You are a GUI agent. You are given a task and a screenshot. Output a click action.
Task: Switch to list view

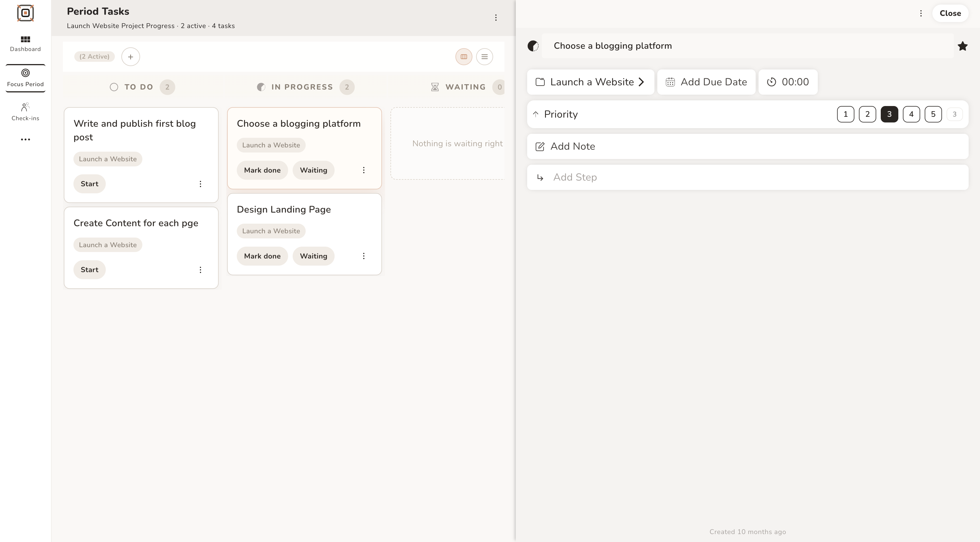tap(484, 57)
